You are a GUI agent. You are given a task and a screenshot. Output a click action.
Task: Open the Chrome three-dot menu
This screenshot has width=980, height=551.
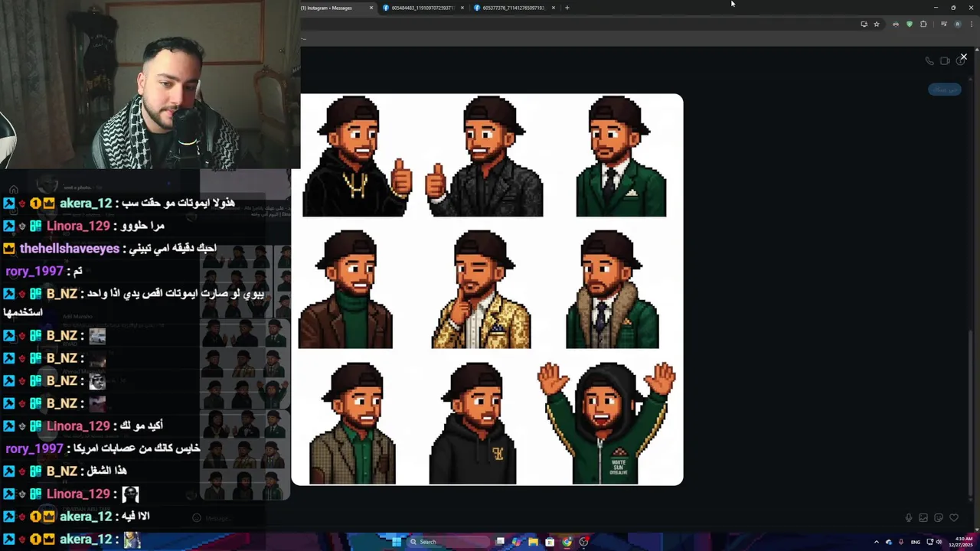tap(971, 24)
